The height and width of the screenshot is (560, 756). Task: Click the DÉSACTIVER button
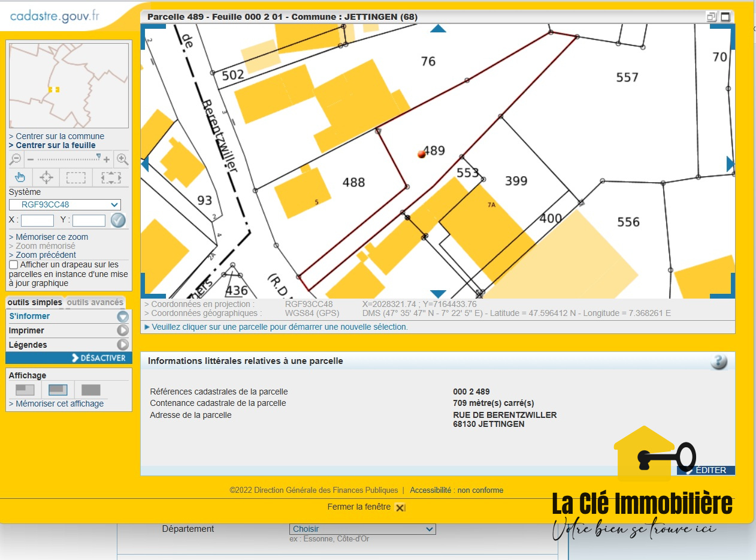(x=98, y=358)
